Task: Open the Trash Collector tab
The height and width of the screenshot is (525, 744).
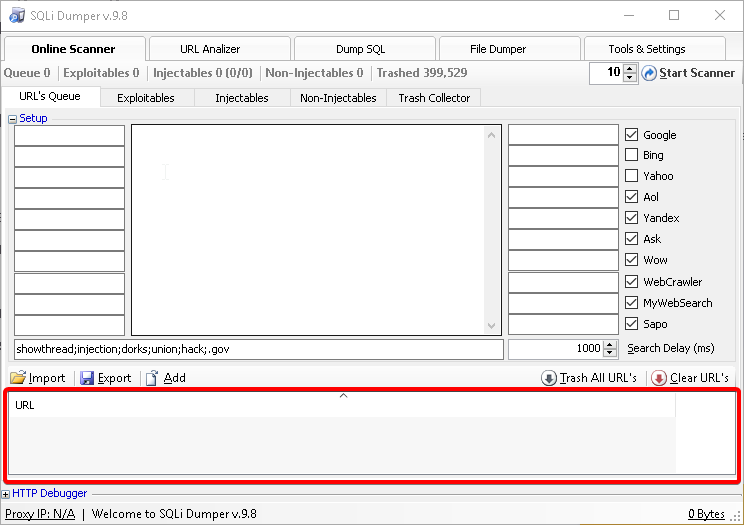Action: [434, 98]
